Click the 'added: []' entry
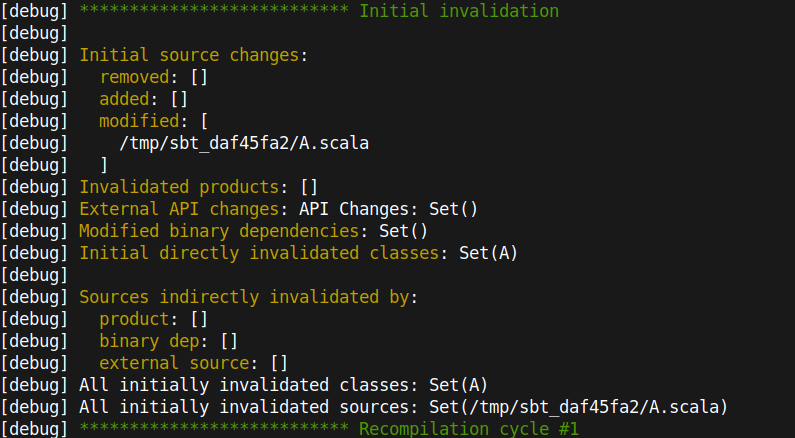The width and height of the screenshot is (795, 438). click(143, 99)
